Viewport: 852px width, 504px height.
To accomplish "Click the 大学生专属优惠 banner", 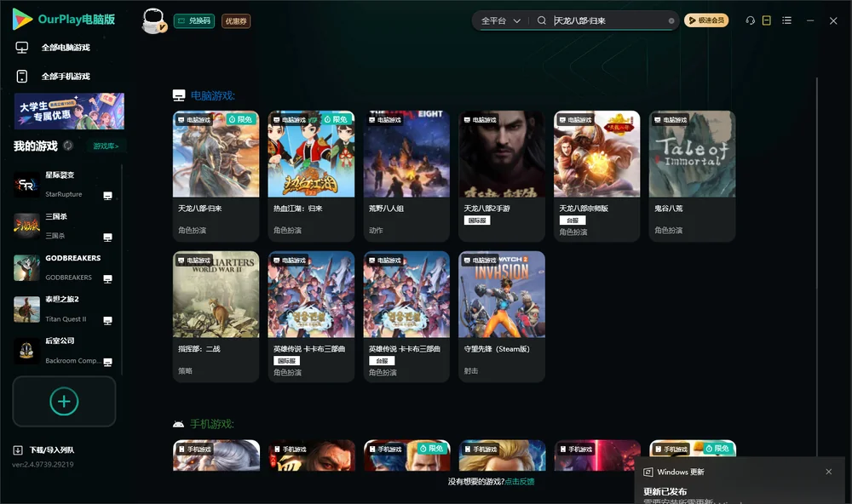I will [70, 112].
